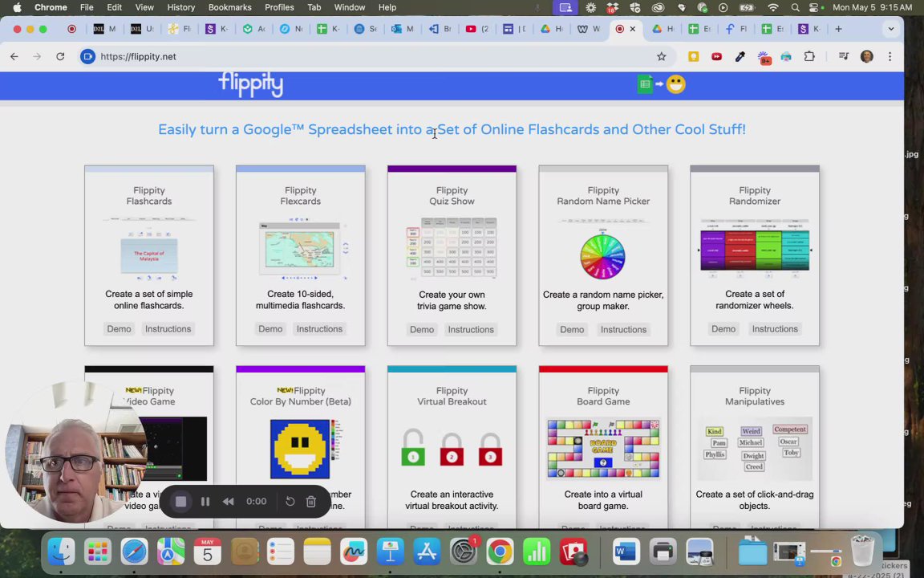Open Chrome's three-dot menu
Screen dimensions: 924x578
click(x=890, y=57)
